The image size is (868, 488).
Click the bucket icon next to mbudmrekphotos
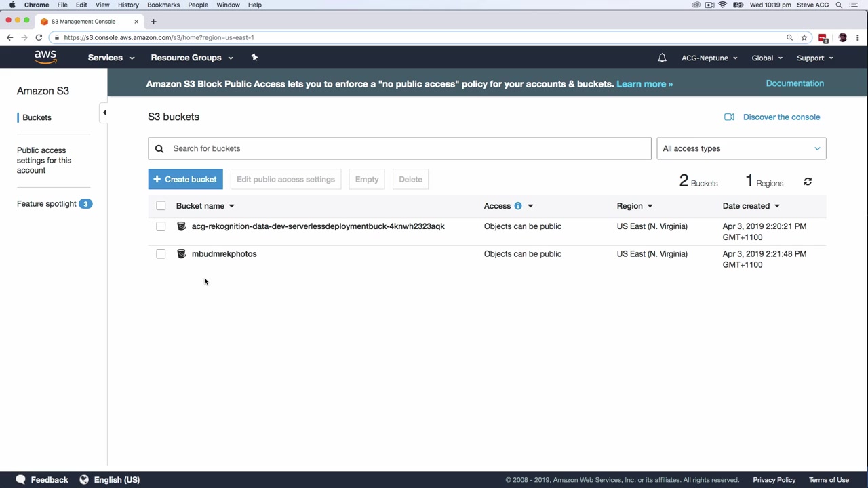coord(181,254)
